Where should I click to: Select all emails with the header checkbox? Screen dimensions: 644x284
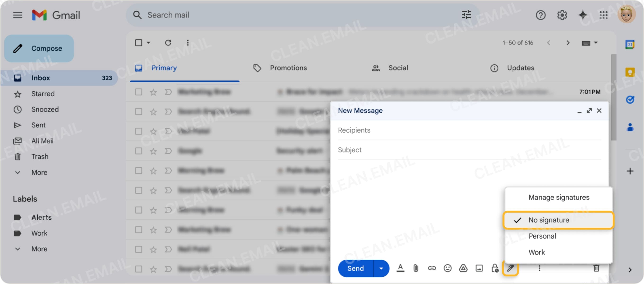click(x=139, y=43)
